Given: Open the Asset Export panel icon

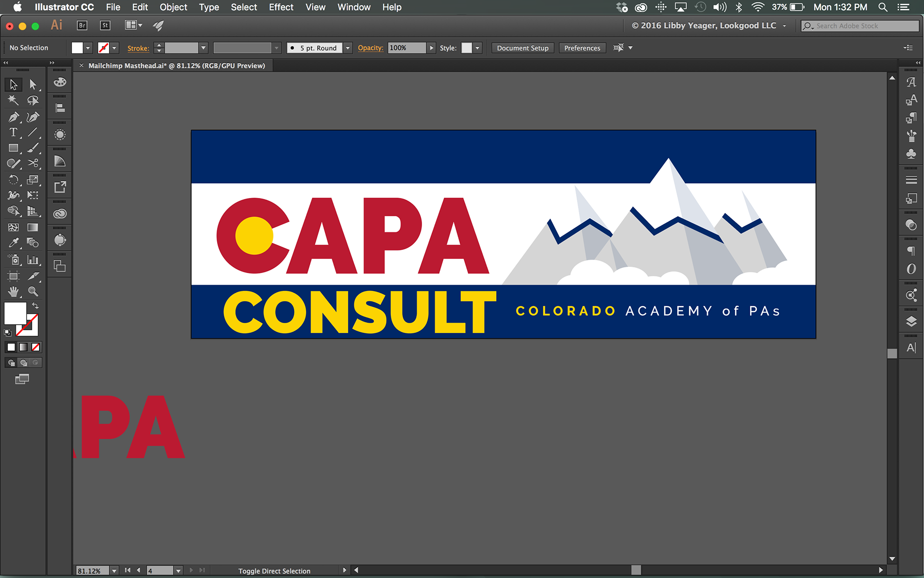Looking at the screenshot, I should coord(60,187).
